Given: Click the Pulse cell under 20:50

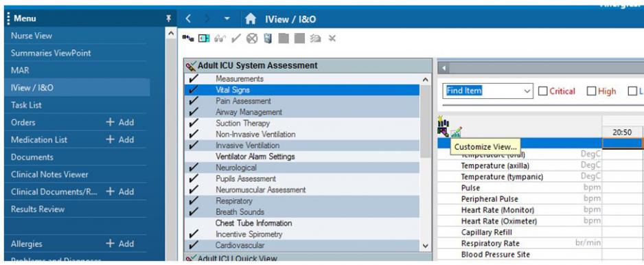Looking at the screenshot, I should 622,187.
